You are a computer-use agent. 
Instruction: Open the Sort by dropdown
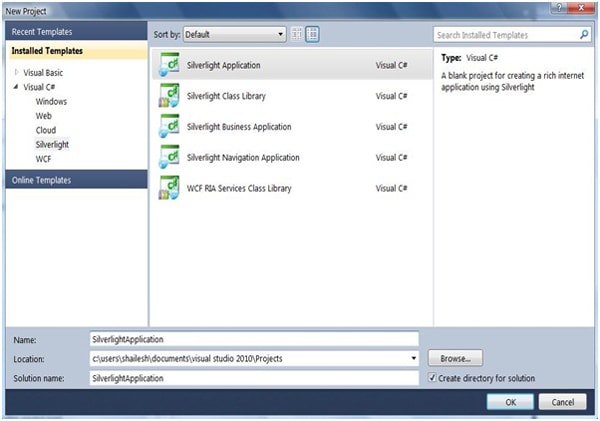tap(234, 34)
